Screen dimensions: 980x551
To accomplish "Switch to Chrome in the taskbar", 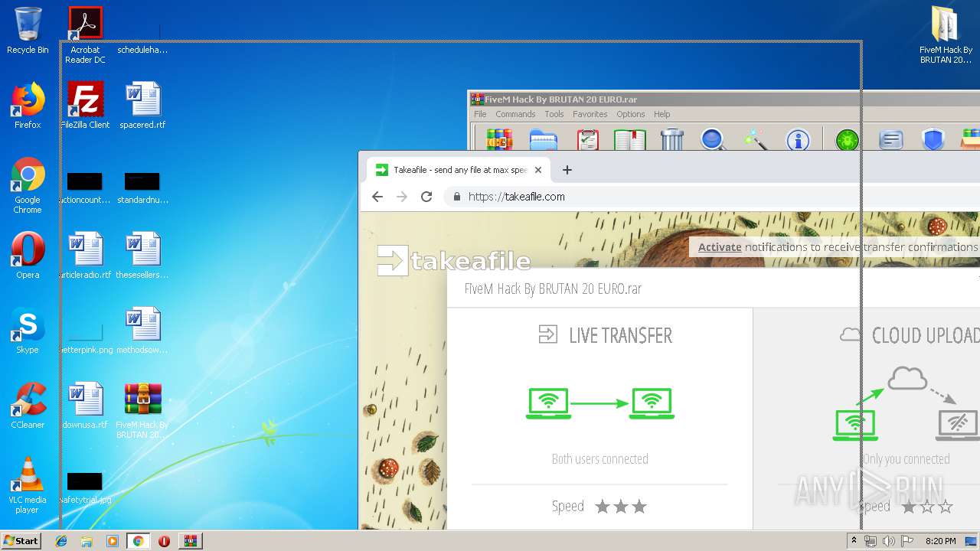I will coord(138,541).
